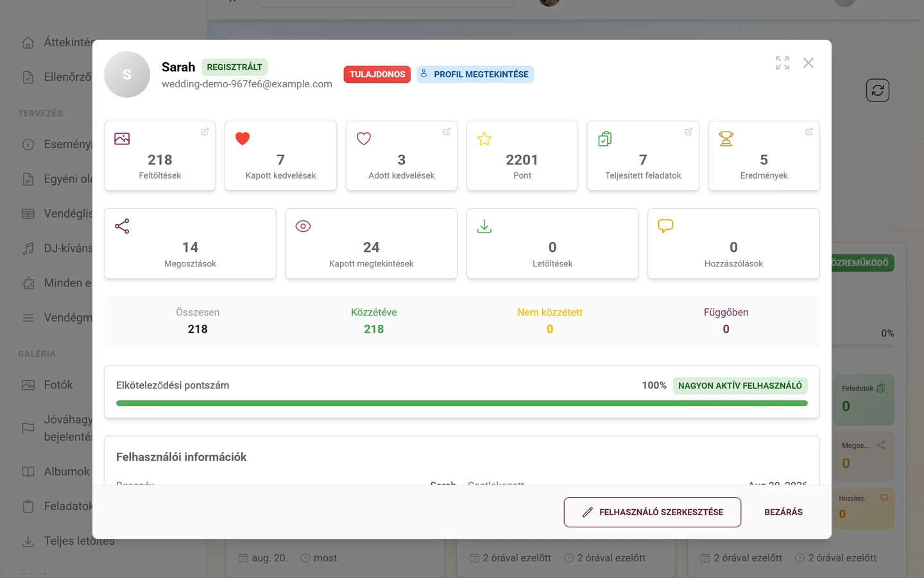924x578 pixels.
Task: Click the Összesen 218 statistic
Action: [x=198, y=320]
